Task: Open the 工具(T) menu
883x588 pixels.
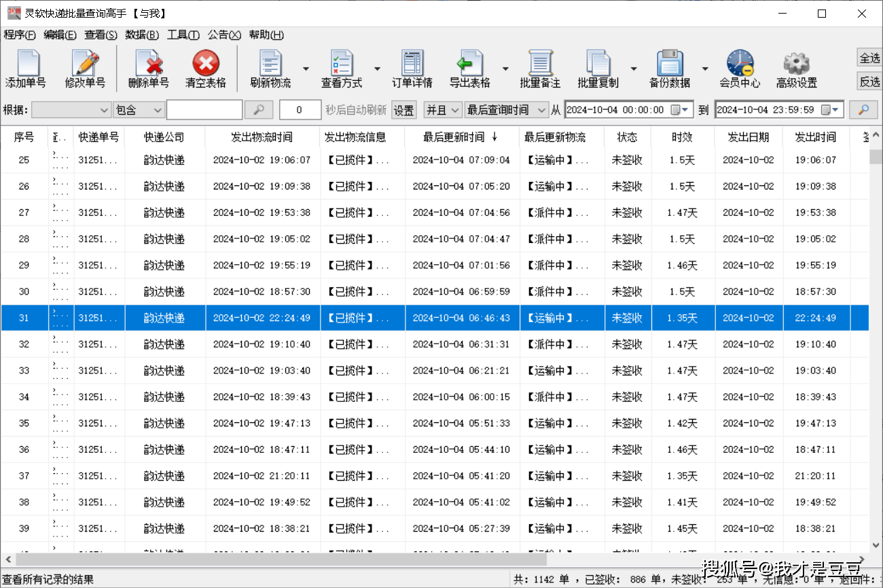Action: coord(183,35)
